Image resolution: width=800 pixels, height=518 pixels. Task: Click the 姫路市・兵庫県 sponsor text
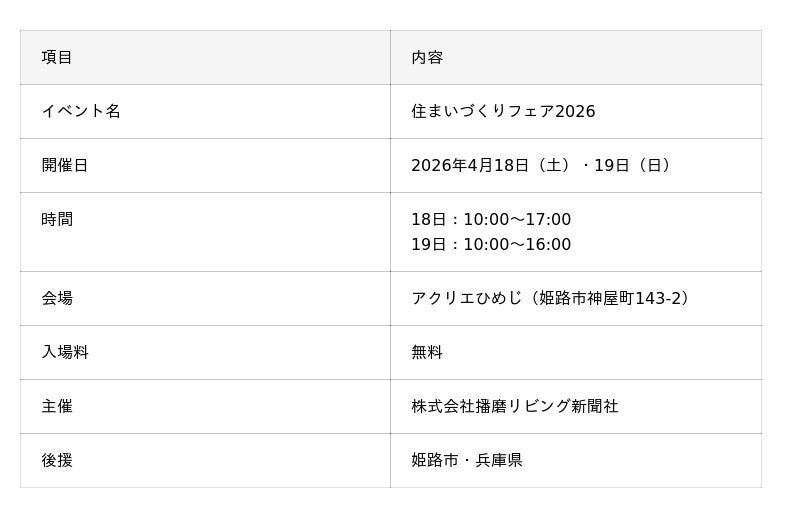pyautogui.click(x=467, y=460)
